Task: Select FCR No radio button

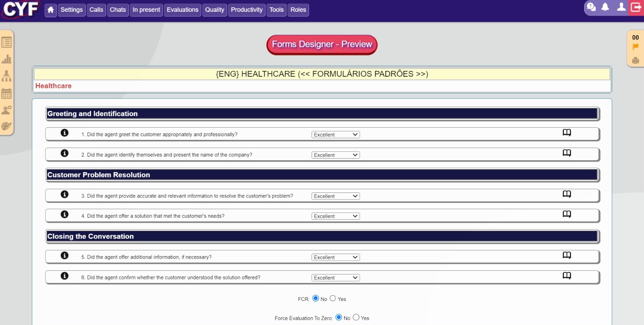Action: [316, 298]
